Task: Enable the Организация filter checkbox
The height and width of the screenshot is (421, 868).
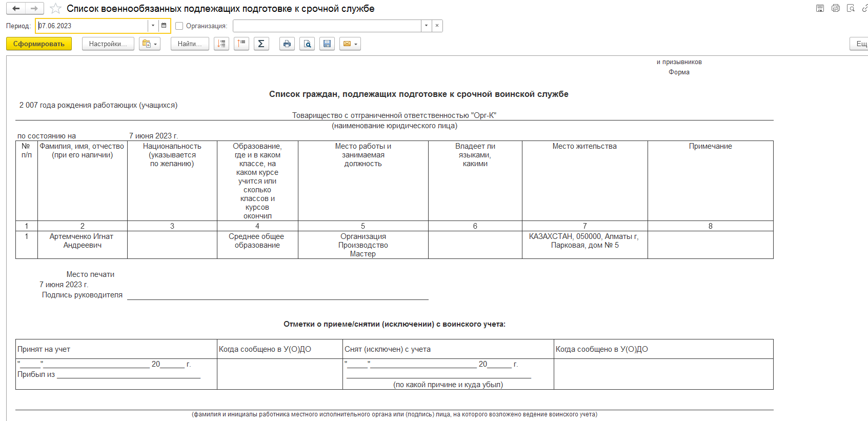Action: (179, 26)
